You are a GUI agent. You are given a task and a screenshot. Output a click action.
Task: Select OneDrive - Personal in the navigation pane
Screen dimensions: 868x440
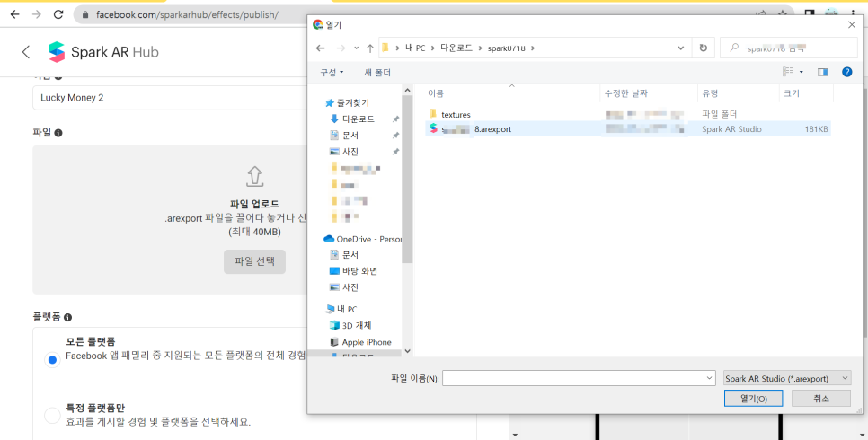[x=363, y=239]
